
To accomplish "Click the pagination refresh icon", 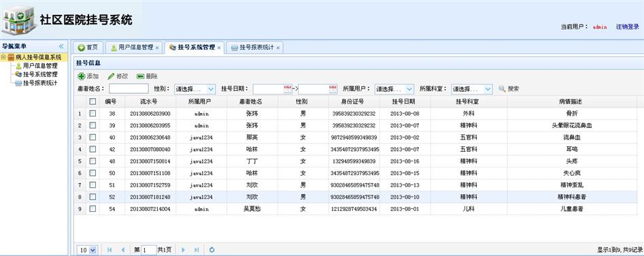I will 212,249.
